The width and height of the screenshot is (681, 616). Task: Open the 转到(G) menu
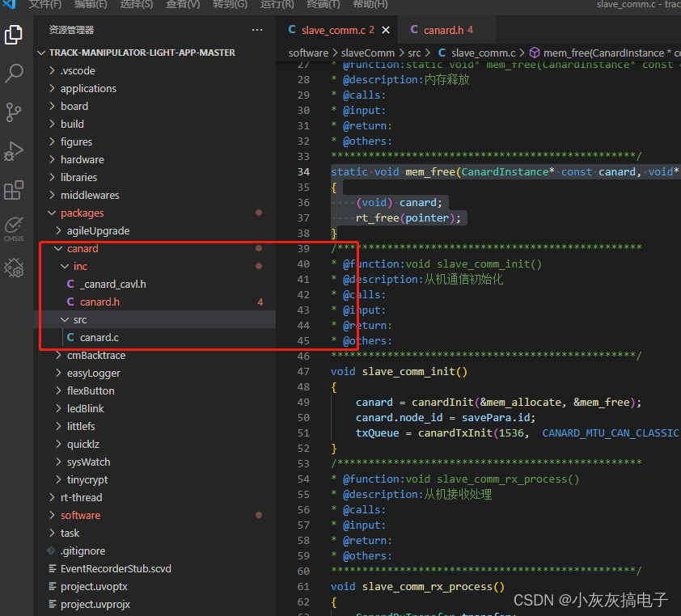230,5
